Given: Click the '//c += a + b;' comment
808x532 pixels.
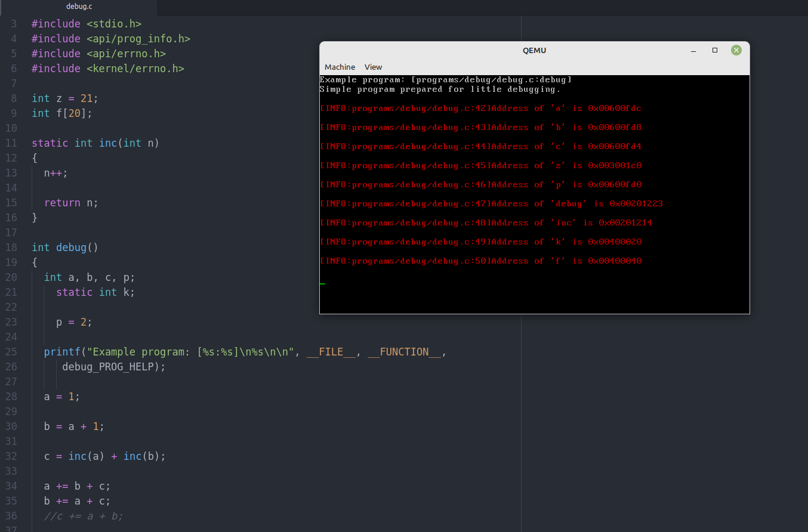Looking at the screenshot, I should pos(84,516).
